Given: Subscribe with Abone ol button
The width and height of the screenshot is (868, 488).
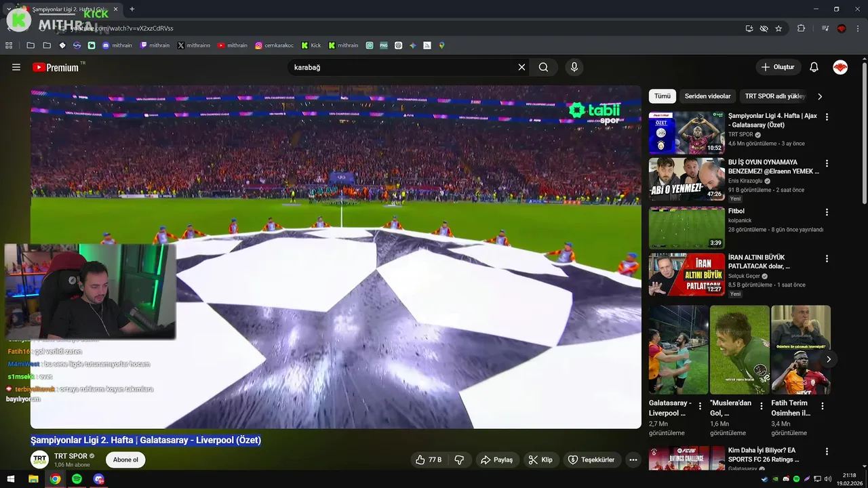Looking at the screenshot, I should [125, 460].
